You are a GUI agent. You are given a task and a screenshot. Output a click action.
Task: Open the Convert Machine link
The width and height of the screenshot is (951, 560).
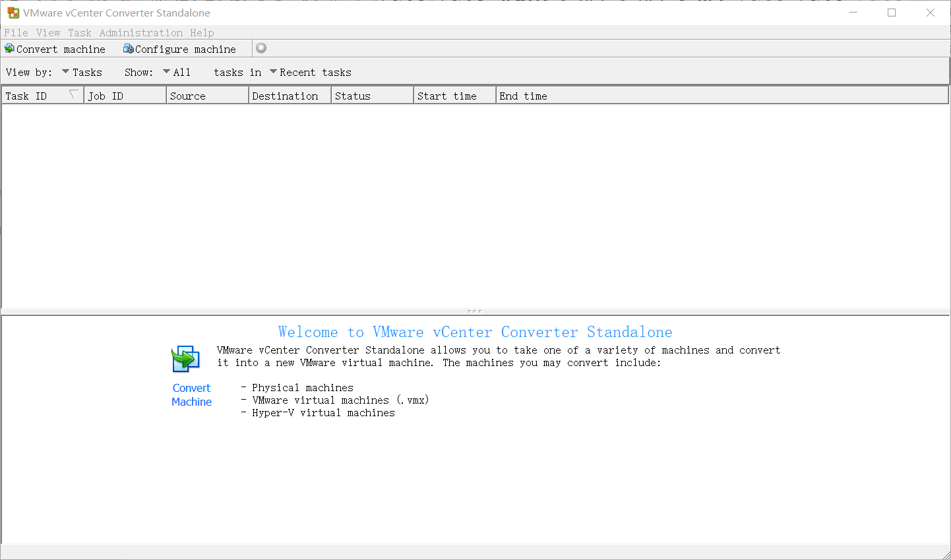point(191,395)
